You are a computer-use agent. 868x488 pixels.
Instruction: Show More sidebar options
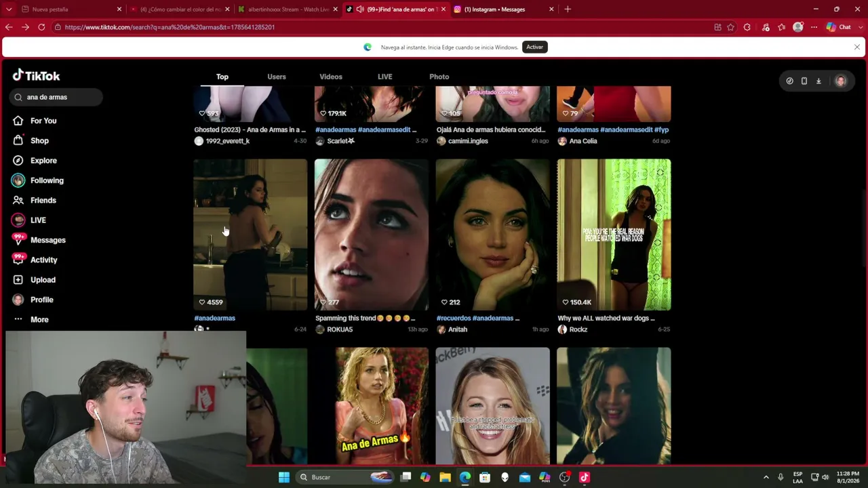(31, 319)
